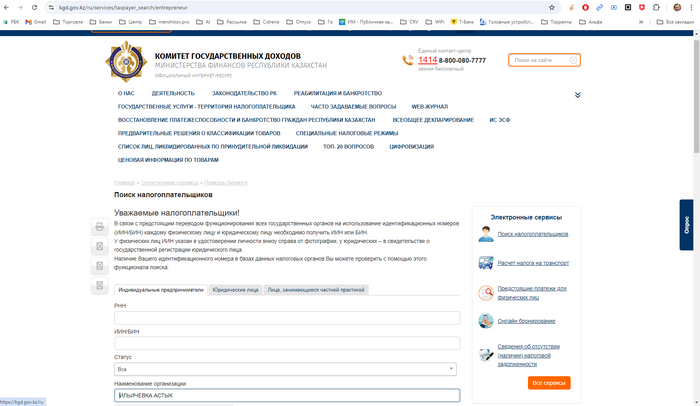
Task: Click the transport tax vehicle icon
Action: click(486, 263)
